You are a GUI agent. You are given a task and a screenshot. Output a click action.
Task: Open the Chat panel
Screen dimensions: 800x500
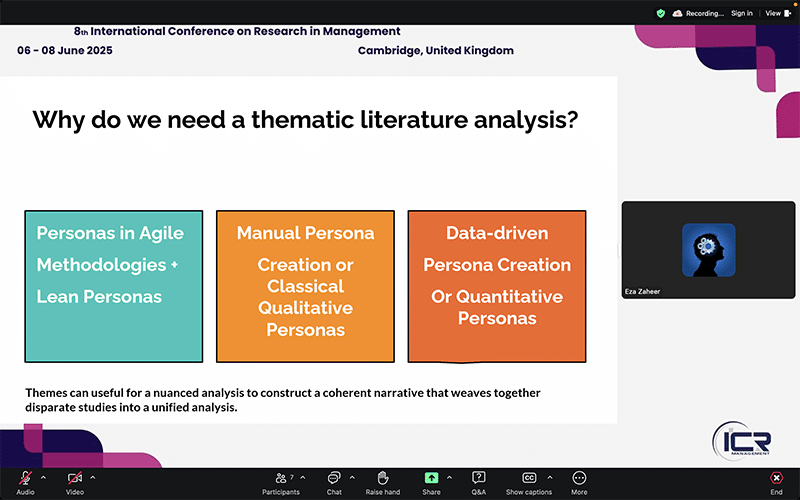[x=334, y=479]
